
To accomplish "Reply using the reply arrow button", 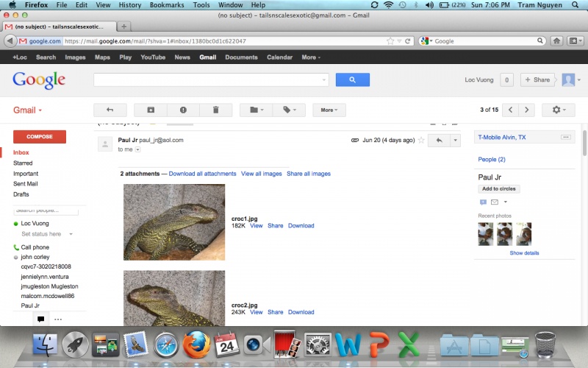I will click(439, 141).
